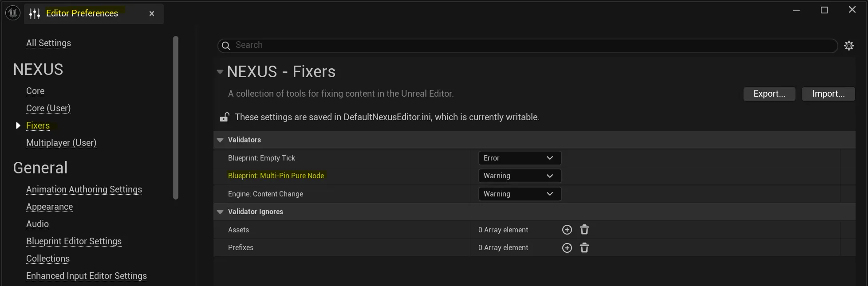Image resolution: width=868 pixels, height=286 pixels.
Task: Click the settings gear icon beside search
Action: (848, 46)
